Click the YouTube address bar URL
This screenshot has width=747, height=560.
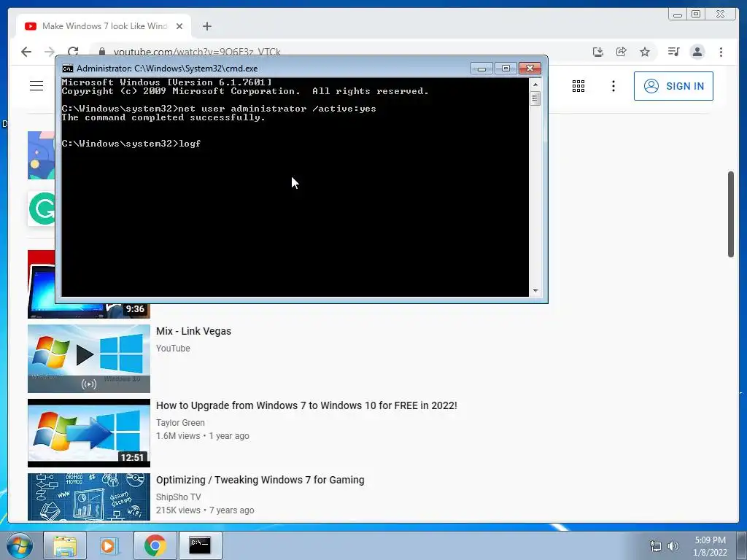click(x=197, y=52)
